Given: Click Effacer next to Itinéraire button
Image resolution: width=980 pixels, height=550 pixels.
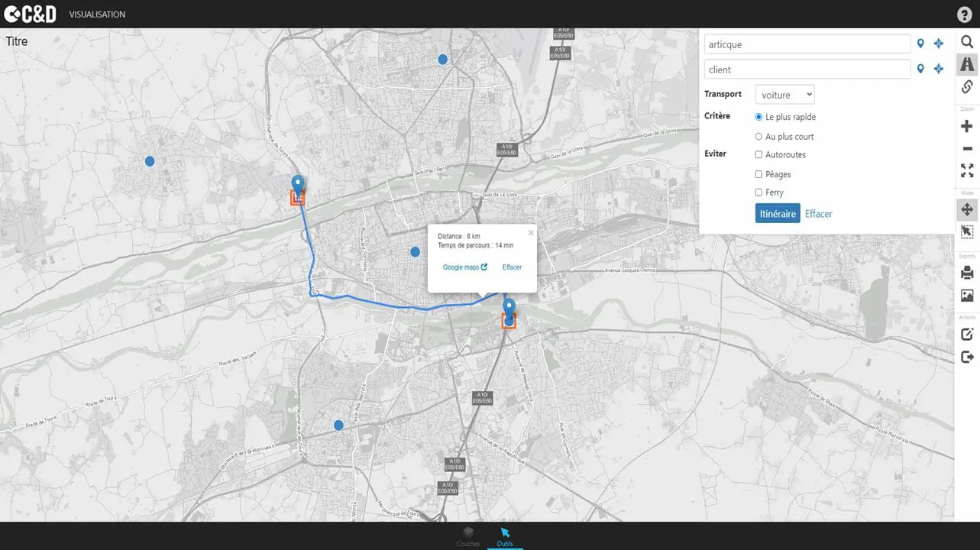Looking at the screenshot, I should [x=818, y=214].
